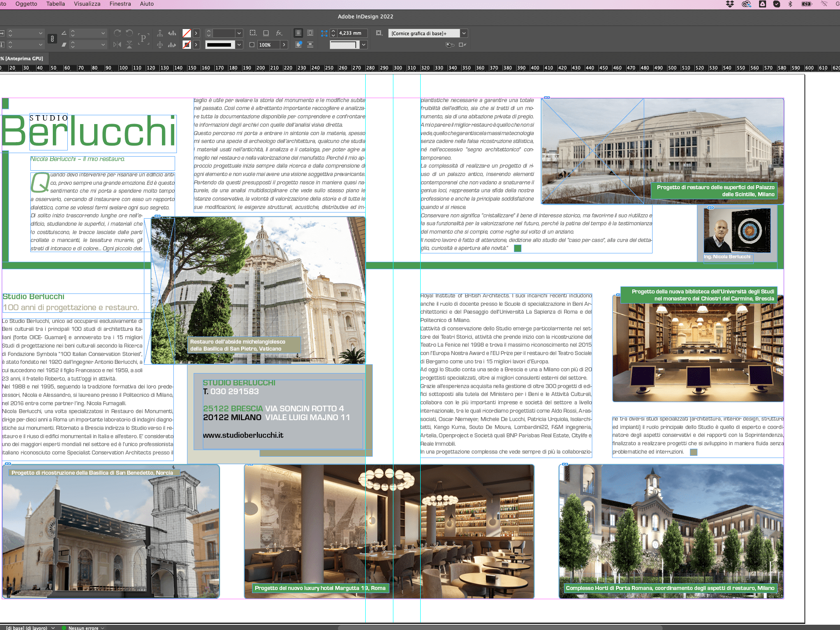The height and width of the screenshot is (630, 840).
Task: Open the rotation angle dropdown
Action: (103, 33)
